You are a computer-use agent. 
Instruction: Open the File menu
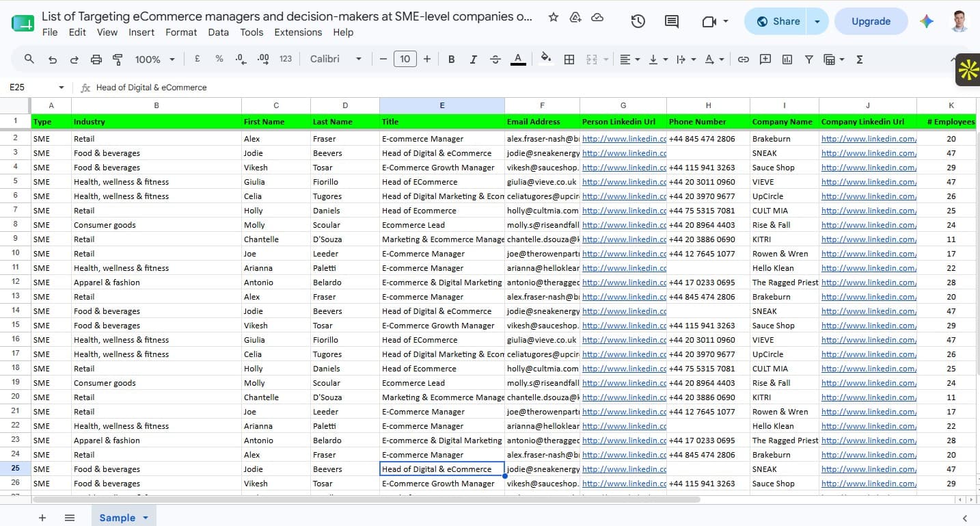(50, 32)
